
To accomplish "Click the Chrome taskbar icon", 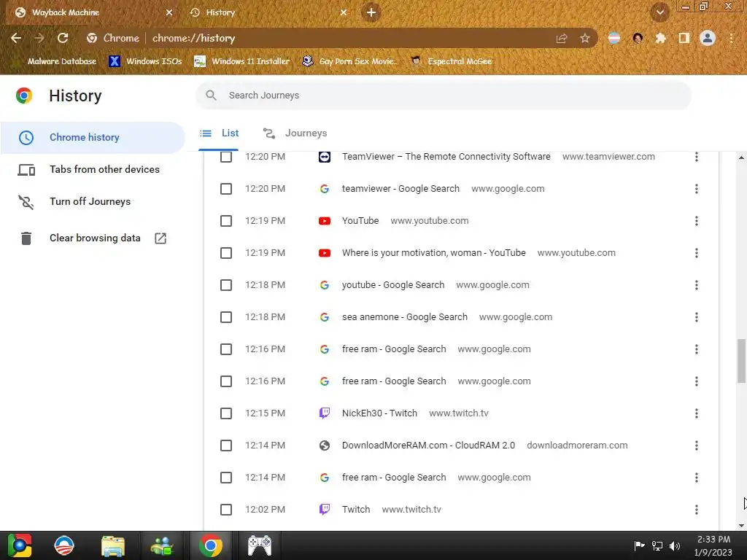I will 211,545.
